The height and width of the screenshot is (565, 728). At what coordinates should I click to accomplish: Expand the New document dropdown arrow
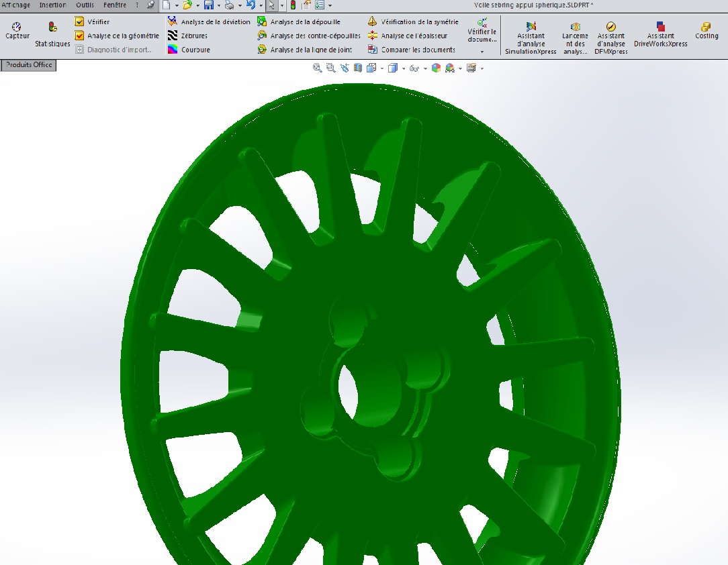177,5
